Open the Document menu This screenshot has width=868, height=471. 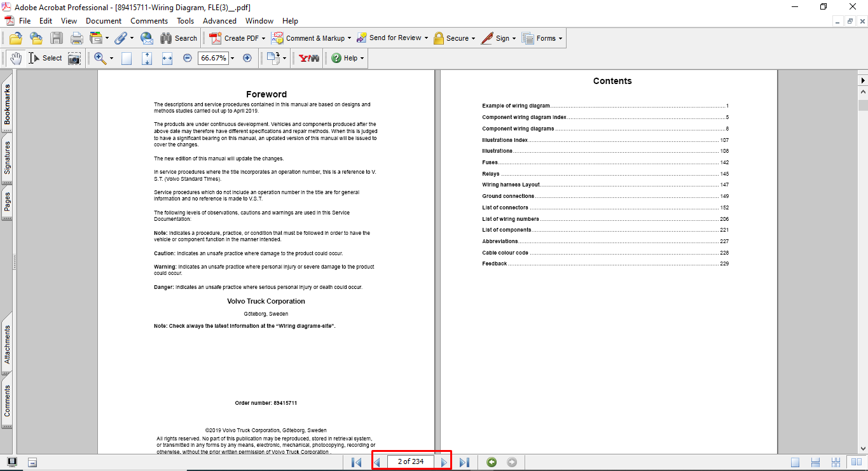pos(104,21)
